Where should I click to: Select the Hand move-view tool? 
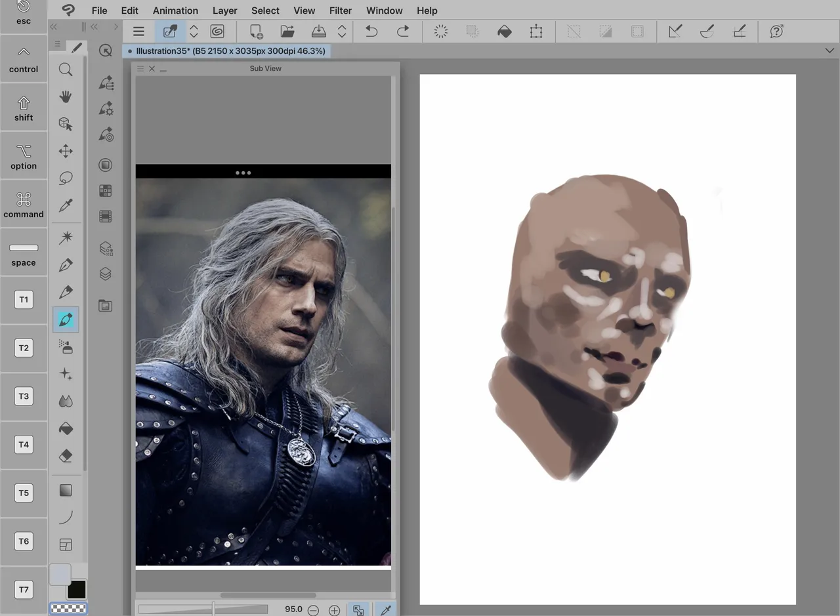(66, 97)
